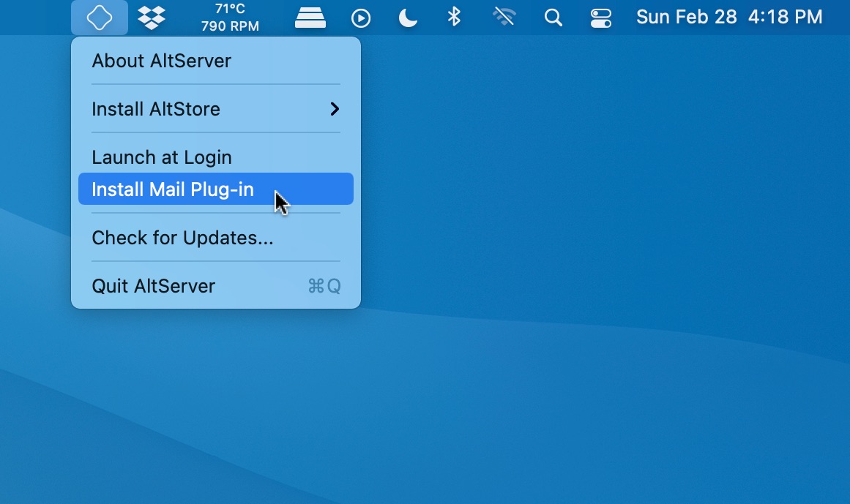850x504 pixels.
Task: Click the AltServer diamond menu bar icon
Action: pyautogui.click(x=99, y=18)
